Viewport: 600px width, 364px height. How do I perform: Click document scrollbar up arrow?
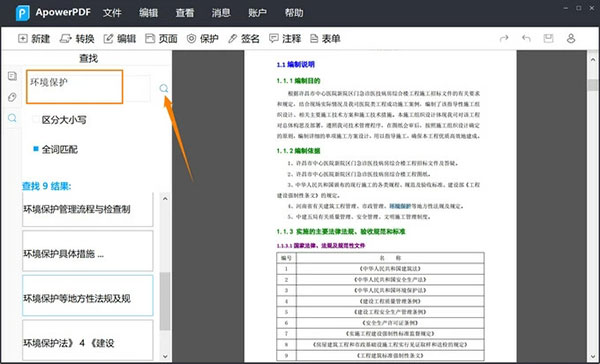click(593, 60)
